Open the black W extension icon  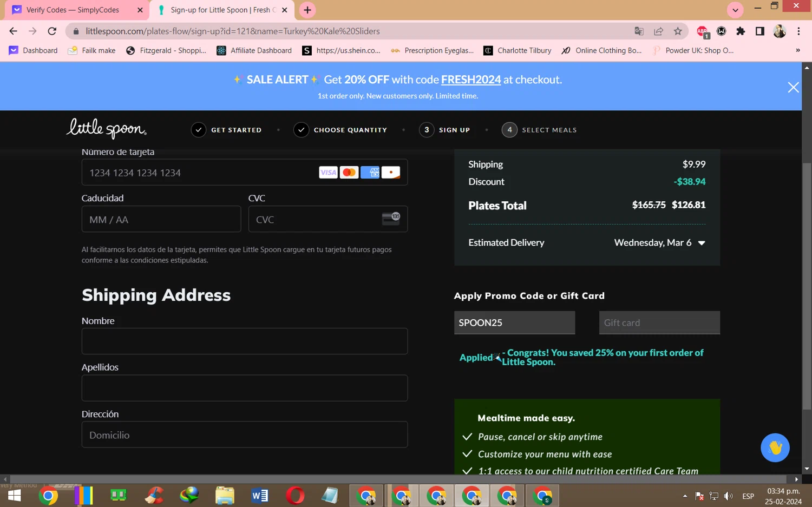[x=722, y=31]
